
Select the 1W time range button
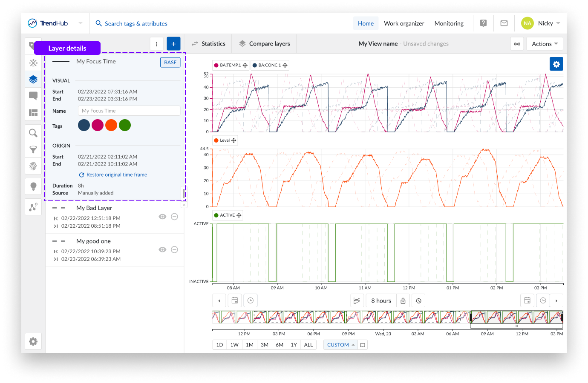pyautogui.click(x=234, y=345)
